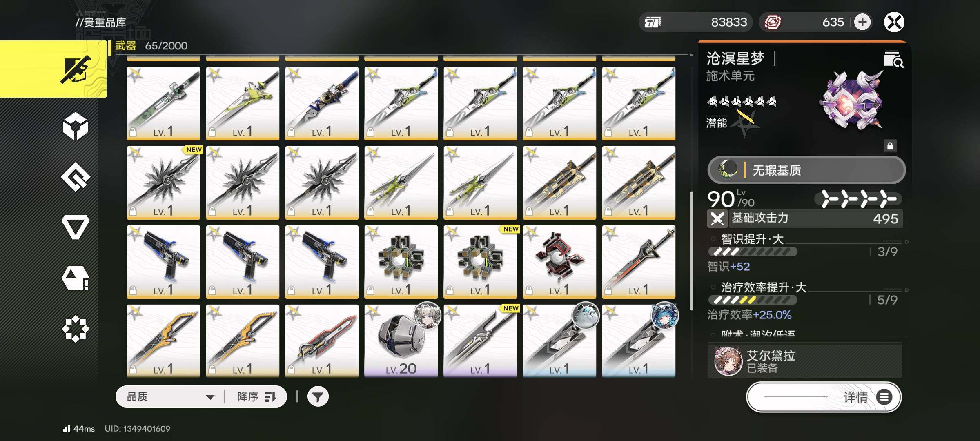This screenshot has height=441, width=980.
Task: Select the cube category icon in sidebar
Action: point(76,127)
